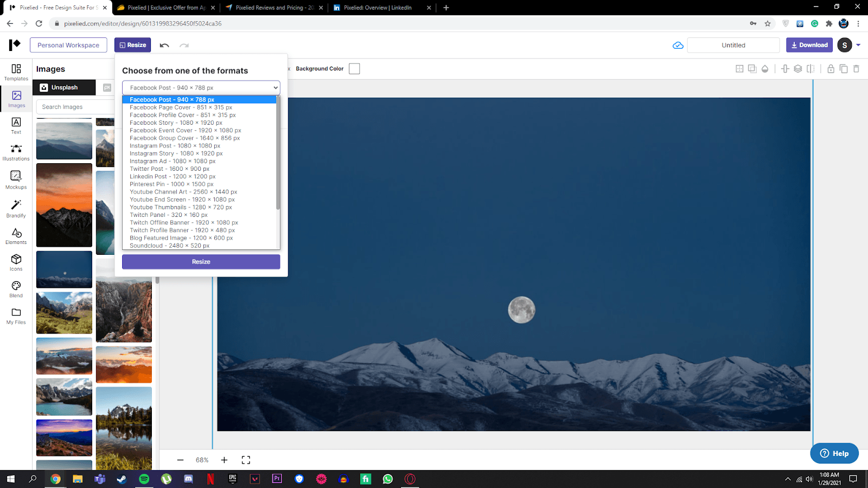This screenshot has height=488, width=868.
Task: Open the Illustrations panel
Action: 16,152
